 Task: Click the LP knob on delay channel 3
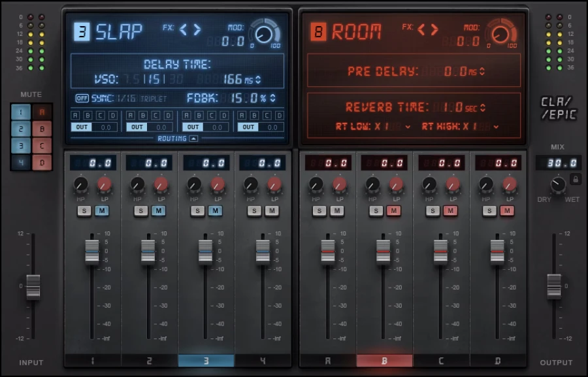pyautogui.click(x=218, y=184)
